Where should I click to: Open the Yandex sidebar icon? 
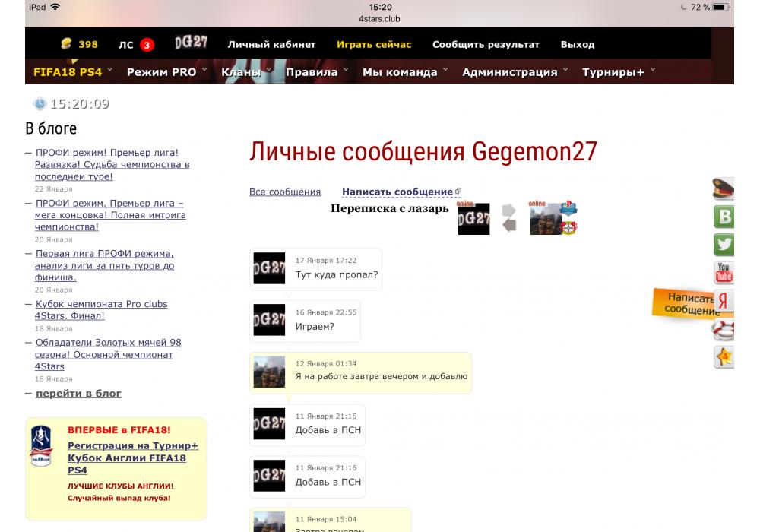coord(724,301)
